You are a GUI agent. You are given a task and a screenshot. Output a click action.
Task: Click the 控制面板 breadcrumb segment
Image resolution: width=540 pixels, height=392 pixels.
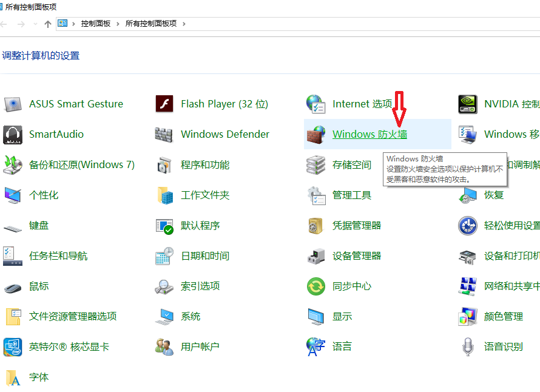[x=96, y=24]
